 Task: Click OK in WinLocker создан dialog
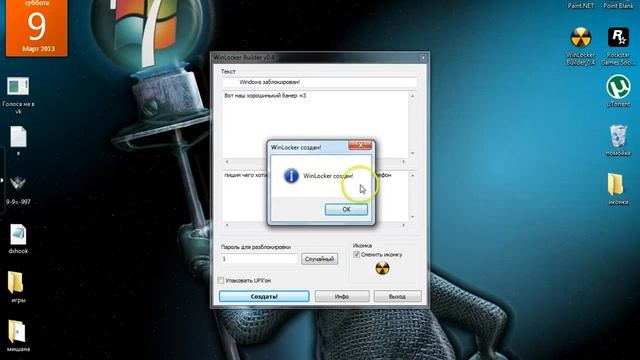(346, 209)
